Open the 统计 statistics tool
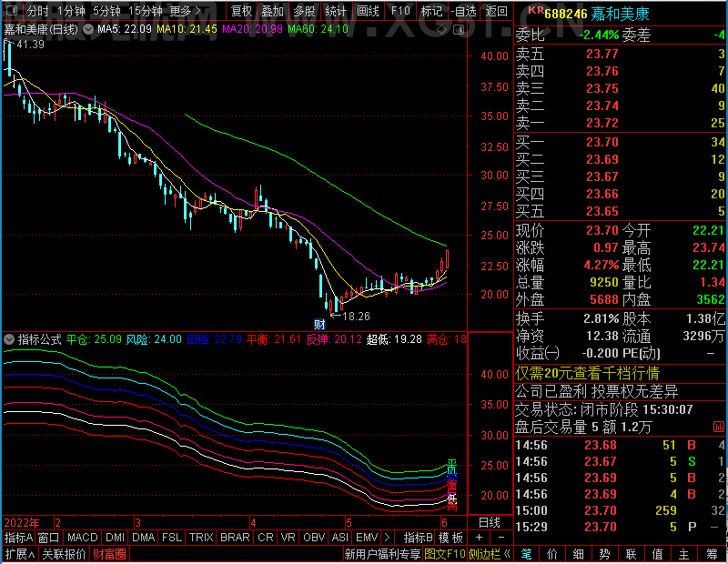The height and width of the screenshot is (564, 728). point(336,11)
